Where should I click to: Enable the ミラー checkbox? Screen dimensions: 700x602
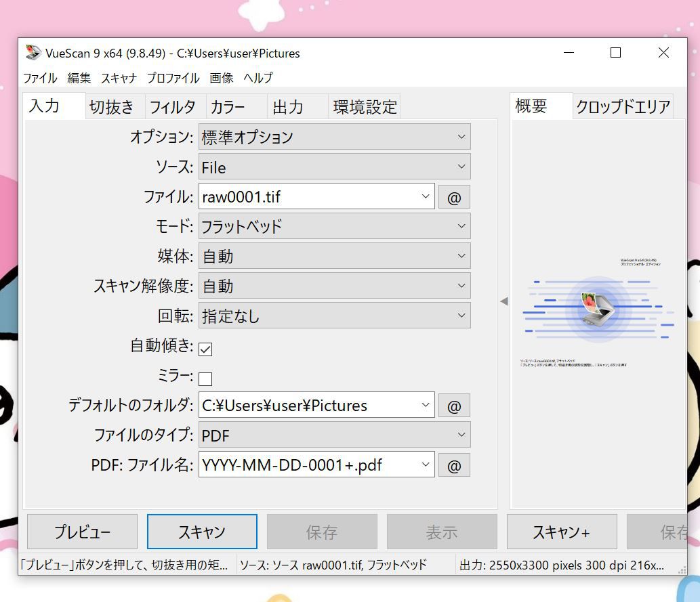tap(205, 379)
